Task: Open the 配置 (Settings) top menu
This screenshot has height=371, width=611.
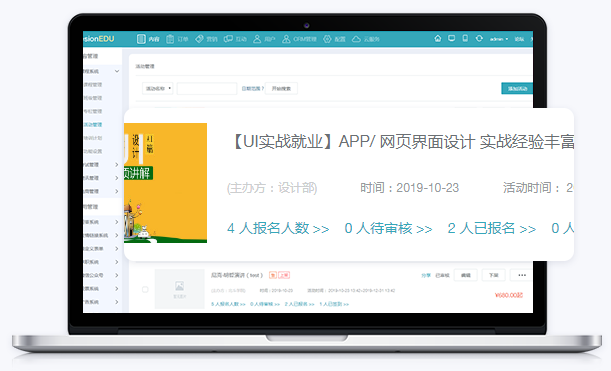Action: 334,39
